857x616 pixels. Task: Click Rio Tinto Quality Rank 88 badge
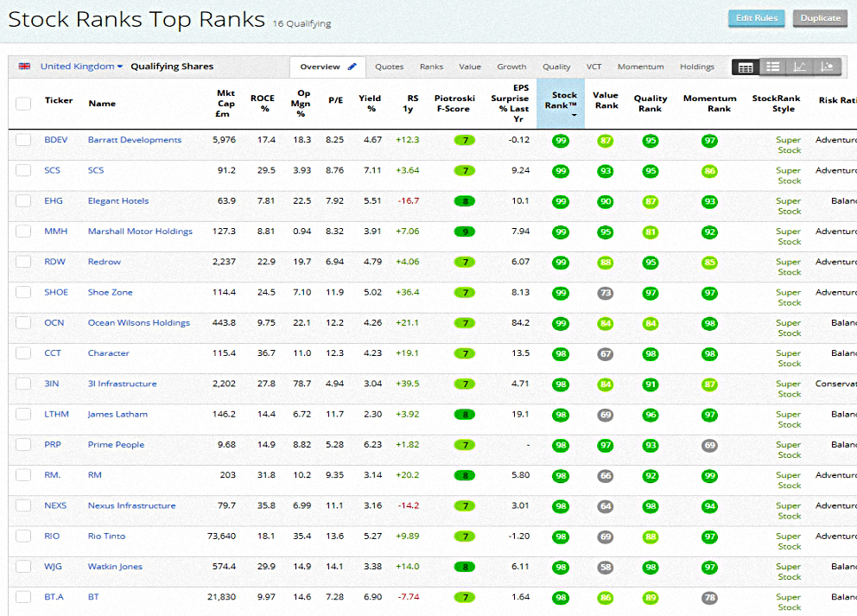tap(651, 537)
